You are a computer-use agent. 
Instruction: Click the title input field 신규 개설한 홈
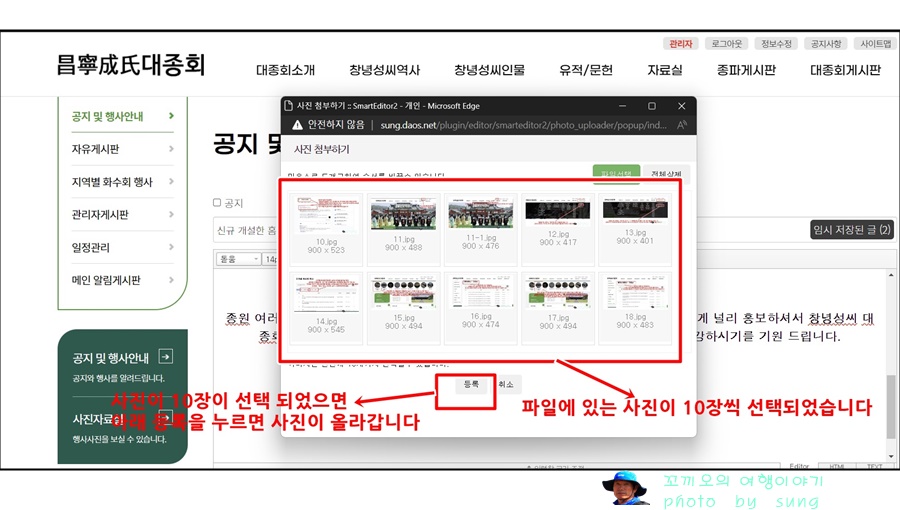coord(247,230)
